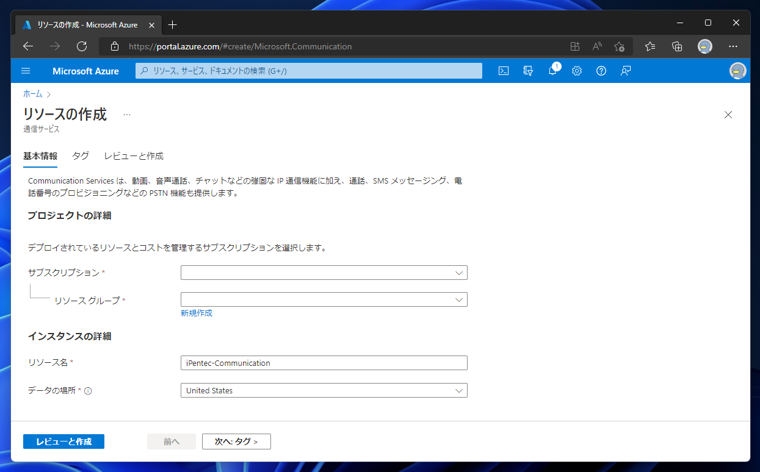The width and height of the screenshot is (760, 472).
Task: Click the 通信サービス subtitle text
Action: 41,129
